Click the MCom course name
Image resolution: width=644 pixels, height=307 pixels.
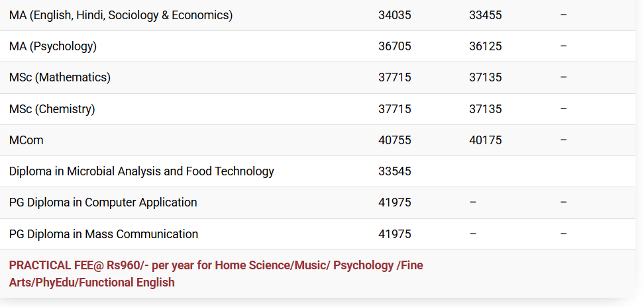27,140
